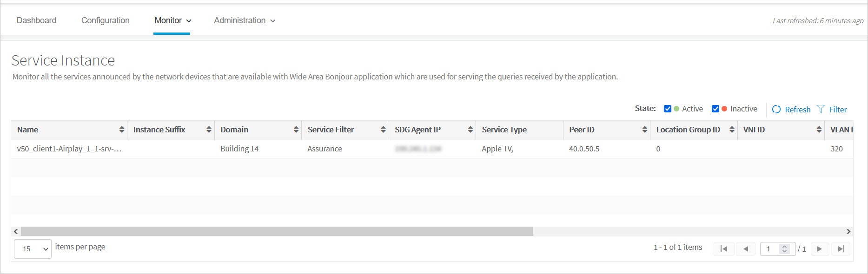This screenshot has width=868, height=274.
Task: Expand the Monitor chevron arrow
Action: tap(189, 21)
